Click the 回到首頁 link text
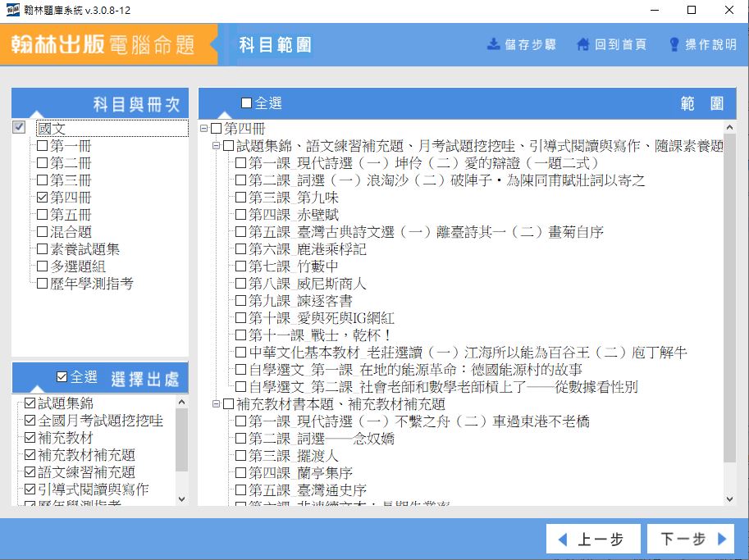The image size is (749, 560). 620,44
